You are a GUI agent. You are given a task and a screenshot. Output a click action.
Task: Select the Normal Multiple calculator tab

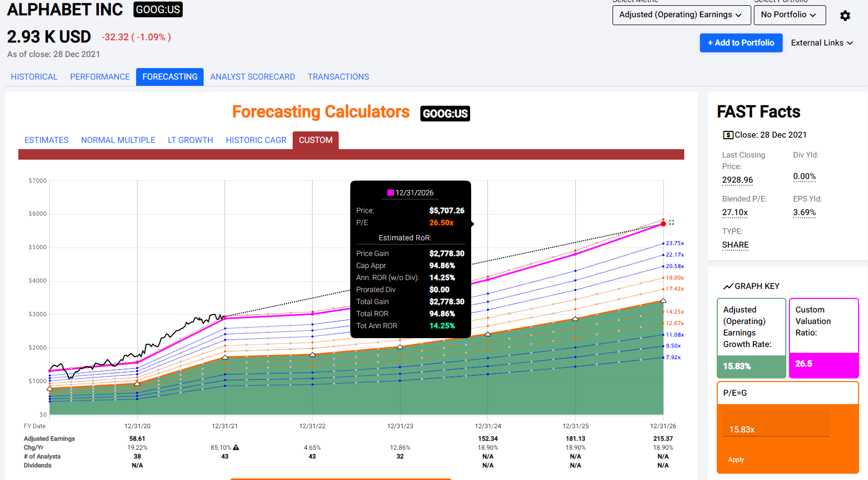point(118,140)
